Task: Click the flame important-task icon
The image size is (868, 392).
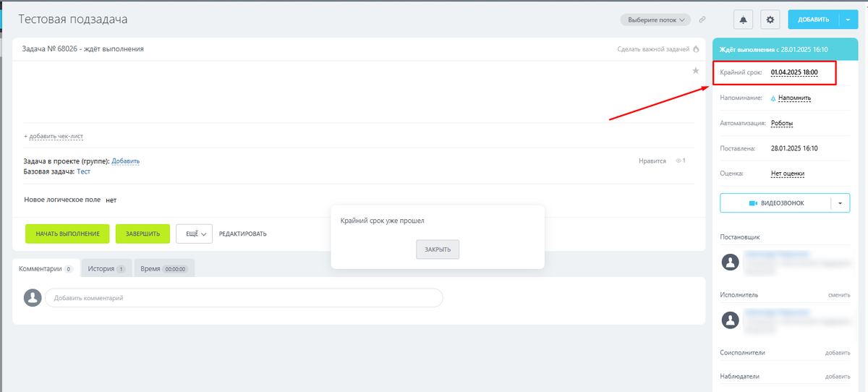Action: click(x=696, y=49)
